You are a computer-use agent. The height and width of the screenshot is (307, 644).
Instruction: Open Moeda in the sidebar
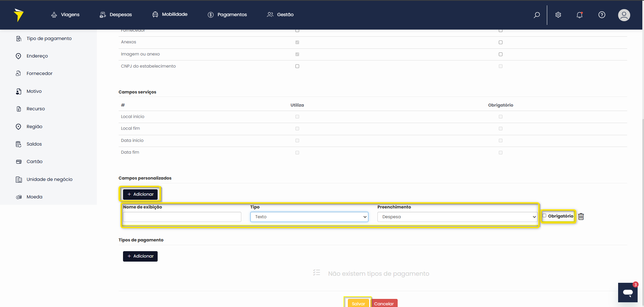pyautogui.click(x=34, y=197)
